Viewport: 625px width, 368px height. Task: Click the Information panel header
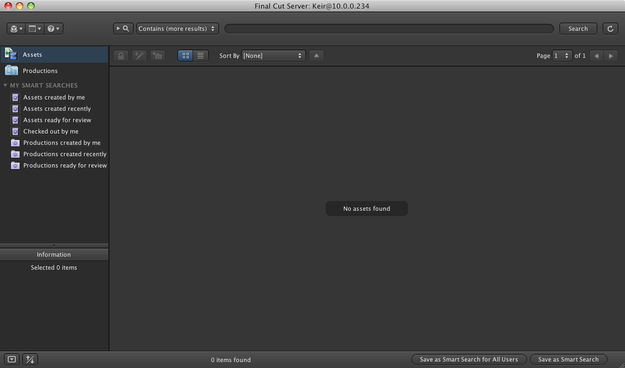tap(54, 254)
